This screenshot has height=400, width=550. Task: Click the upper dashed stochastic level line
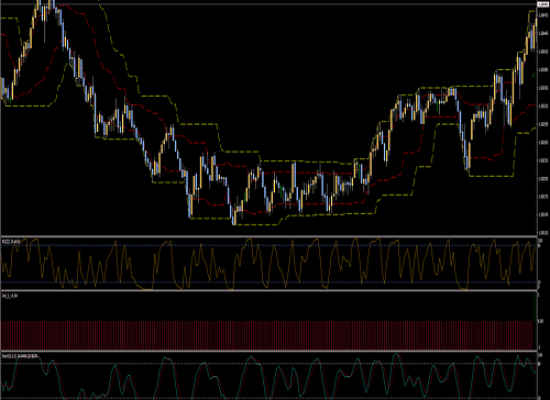pos(269,364)
